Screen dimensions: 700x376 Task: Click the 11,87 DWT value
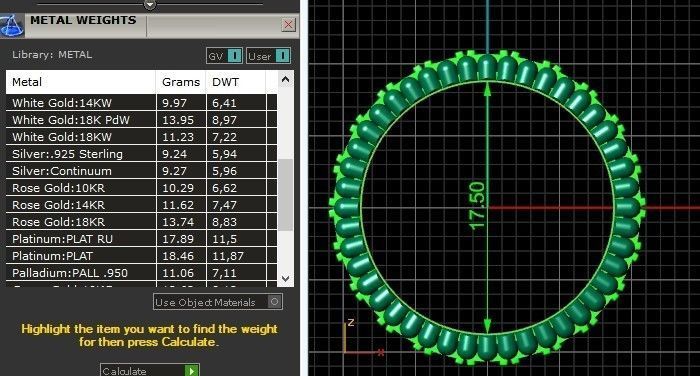(x=228, y=256)
